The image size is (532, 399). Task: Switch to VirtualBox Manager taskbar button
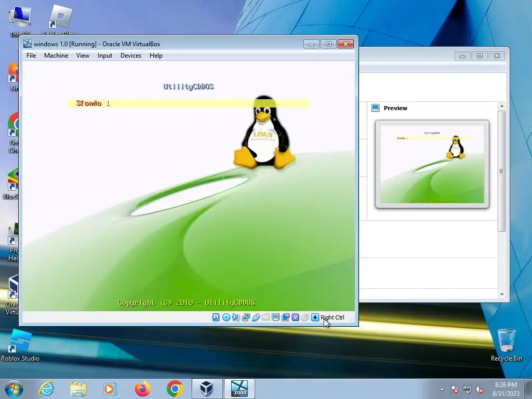coord(207,389)
